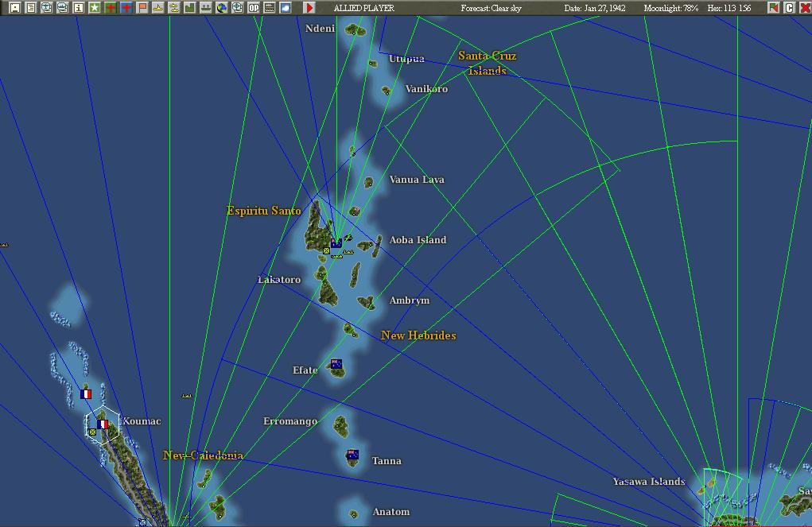The width and height of the screenshot is (812, 527).
Task: Click red plane on green background icon
Action: point(111,8)
